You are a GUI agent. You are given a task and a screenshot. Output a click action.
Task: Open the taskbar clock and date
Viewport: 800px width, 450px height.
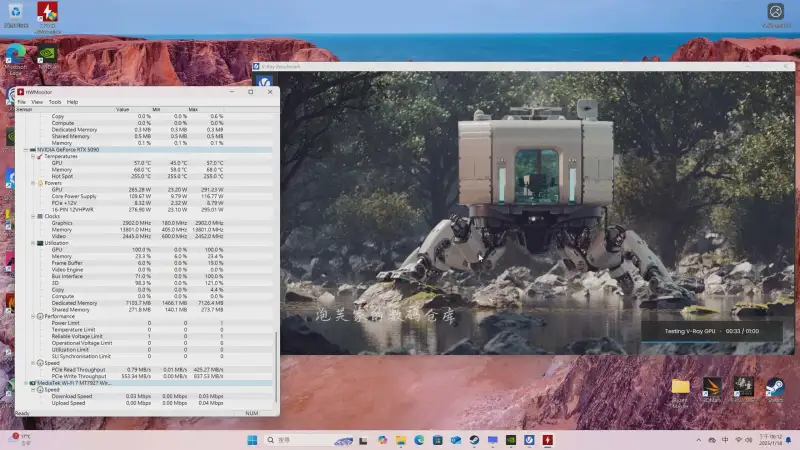pos(770,440)
